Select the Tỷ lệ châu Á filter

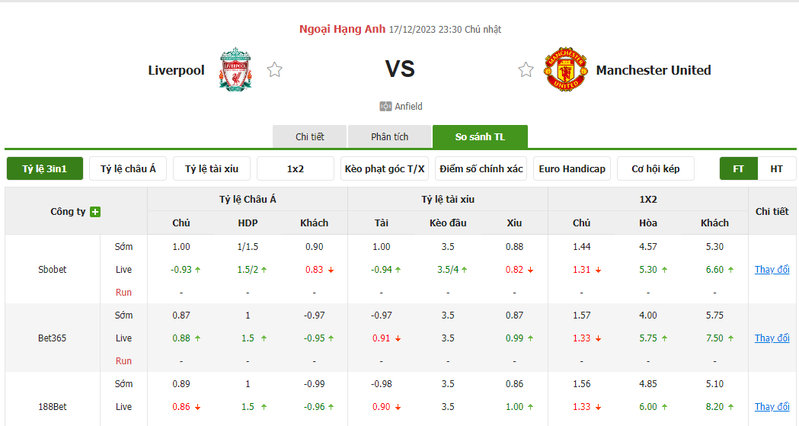[128, 169]
